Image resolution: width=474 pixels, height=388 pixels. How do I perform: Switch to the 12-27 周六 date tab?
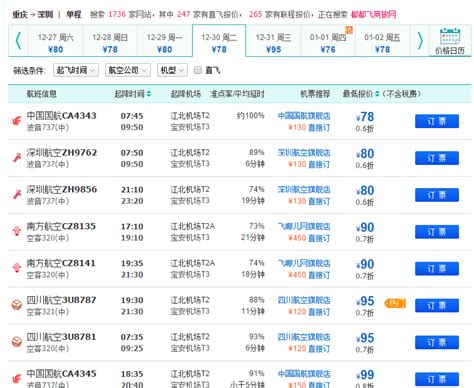pos(56,43)
